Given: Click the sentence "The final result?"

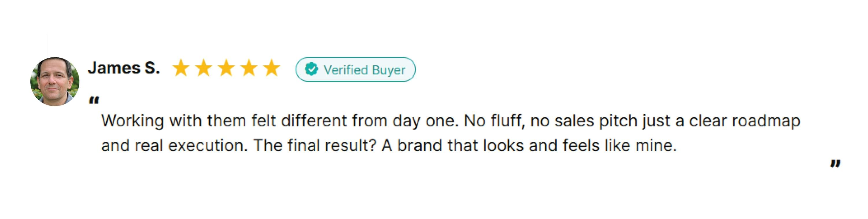Looking at the screenshot, I should point(315,146).
